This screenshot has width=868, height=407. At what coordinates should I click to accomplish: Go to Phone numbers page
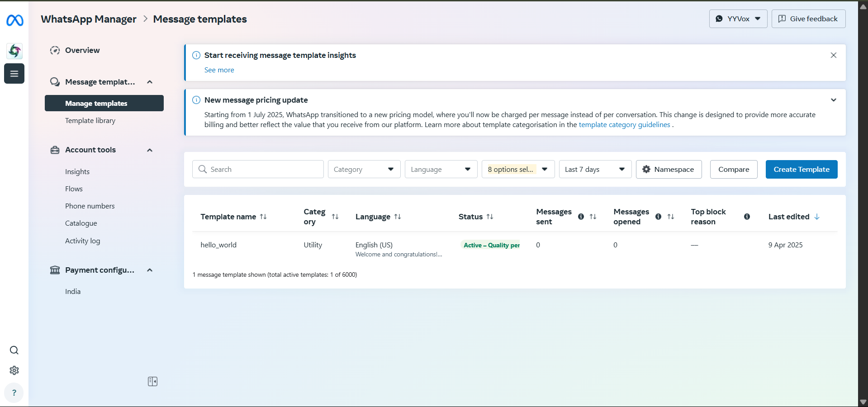coord(90,206)
